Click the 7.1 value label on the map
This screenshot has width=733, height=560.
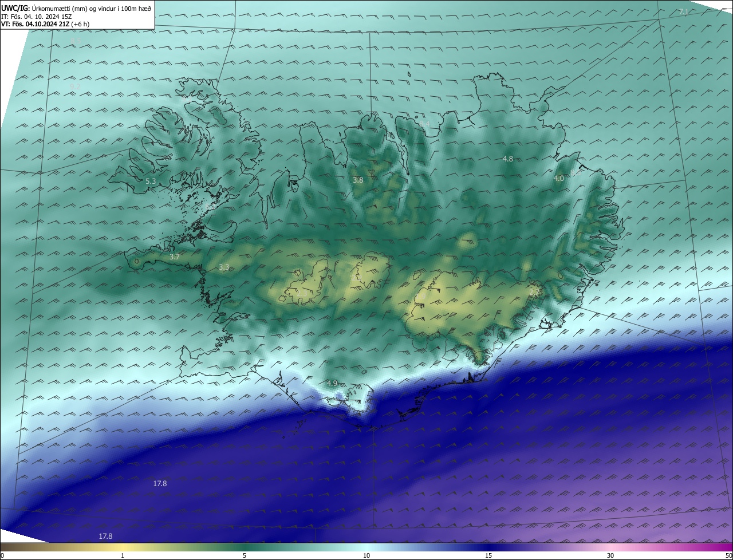pyautogui.click(x=684, y=12)
